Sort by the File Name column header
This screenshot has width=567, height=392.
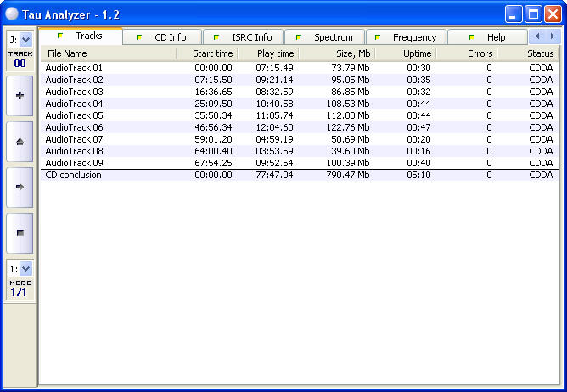[x=108, y=53]
